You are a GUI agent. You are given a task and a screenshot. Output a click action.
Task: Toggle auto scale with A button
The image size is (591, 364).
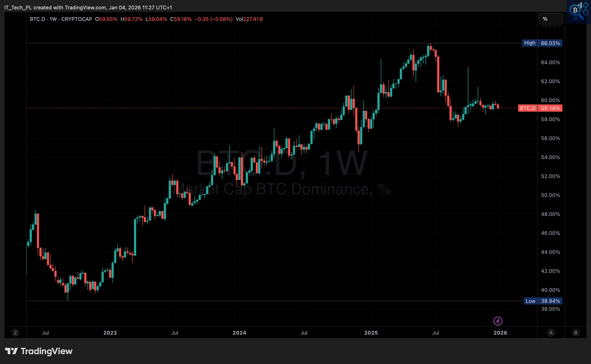point(551,333)
